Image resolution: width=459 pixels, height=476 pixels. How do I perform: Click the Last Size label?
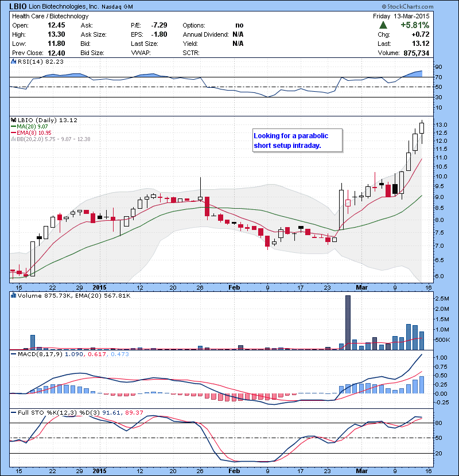(x=145, y=44)
